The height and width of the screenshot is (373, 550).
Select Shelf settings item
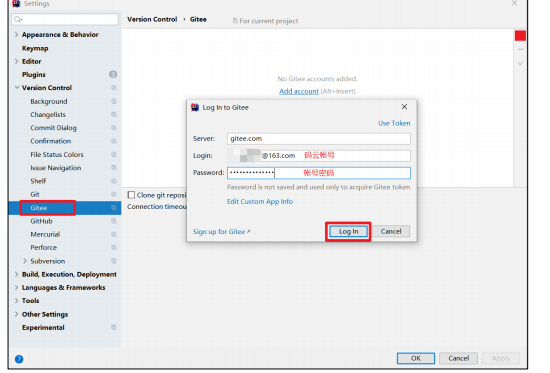[x=38, y=181]
